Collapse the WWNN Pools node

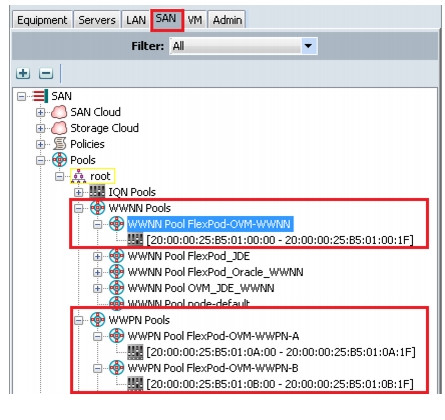[x=79, y=208]
